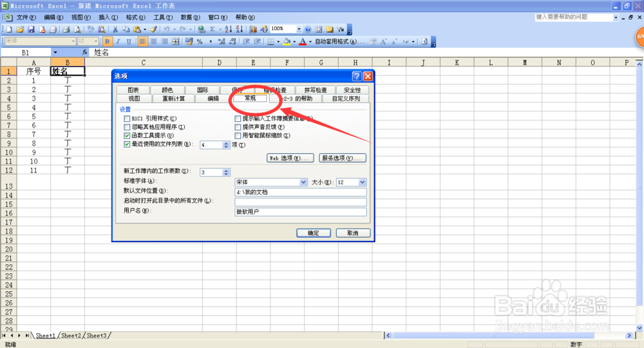Paste from clipboard with the toolbar icon
The height and width of the screenshot is (348, 644).
pos(137,29)
